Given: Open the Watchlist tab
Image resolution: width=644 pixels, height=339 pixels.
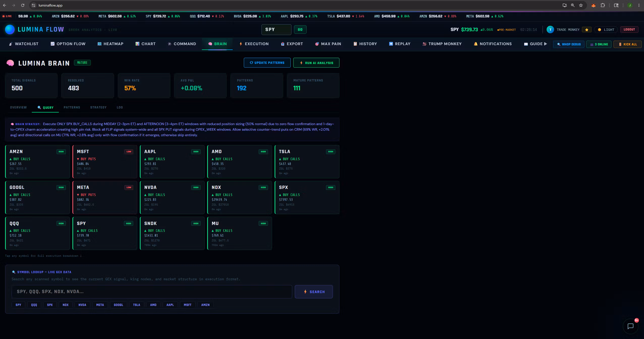Looking at the screenshot, I should [24, 44].
